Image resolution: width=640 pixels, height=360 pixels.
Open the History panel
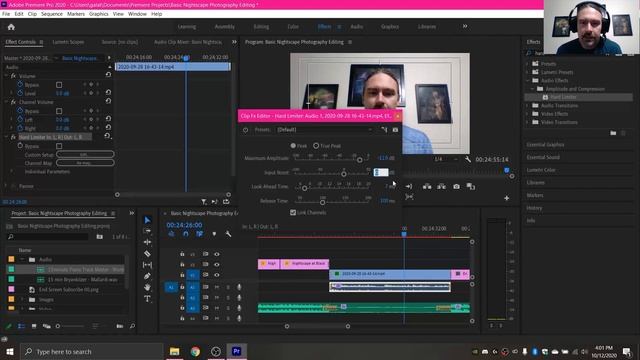[x=534, y=208]
